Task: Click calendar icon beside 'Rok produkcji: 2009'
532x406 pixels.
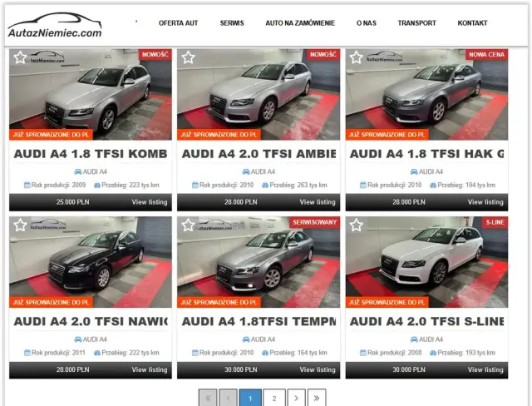Action: 27,185
